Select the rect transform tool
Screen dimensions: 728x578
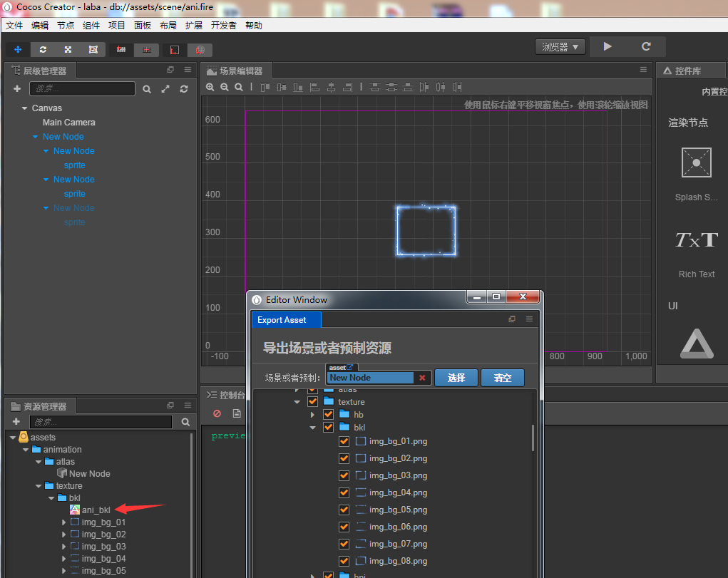[93, 49]
